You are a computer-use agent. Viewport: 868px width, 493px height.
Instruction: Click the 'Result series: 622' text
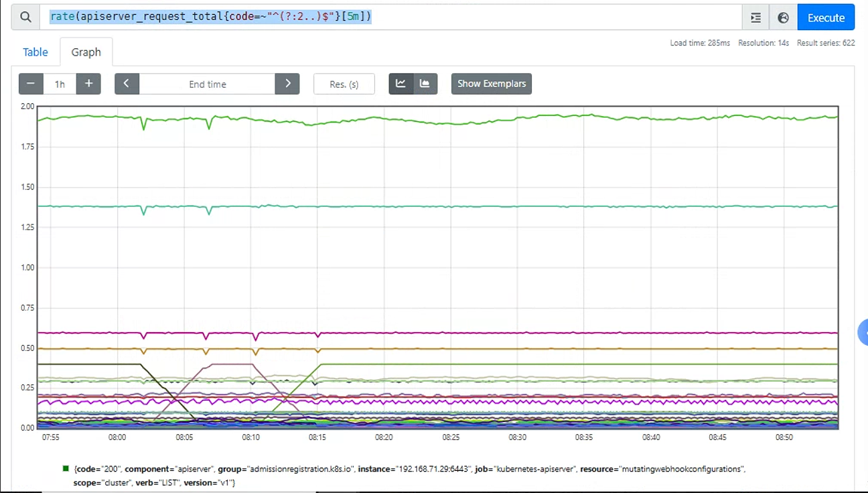pos(826,43)
